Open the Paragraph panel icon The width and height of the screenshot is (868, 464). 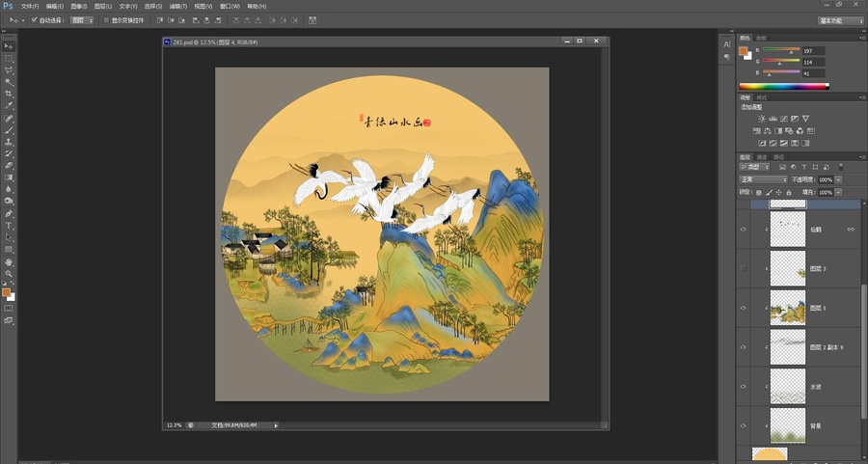(727, 57)
